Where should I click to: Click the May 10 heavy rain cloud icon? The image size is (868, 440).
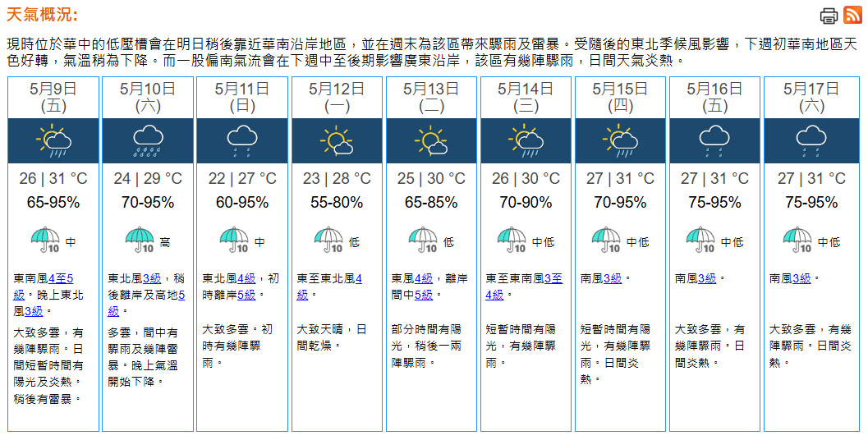pos(148,140)
